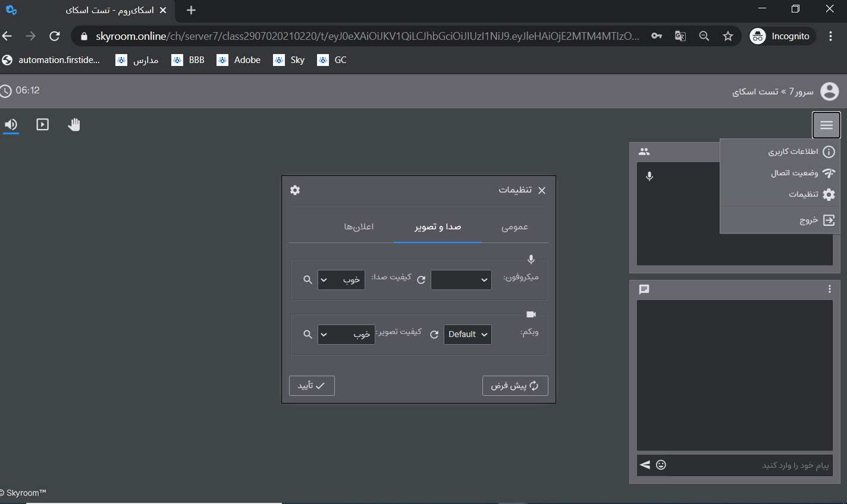Click the saved password key icon

656,36
